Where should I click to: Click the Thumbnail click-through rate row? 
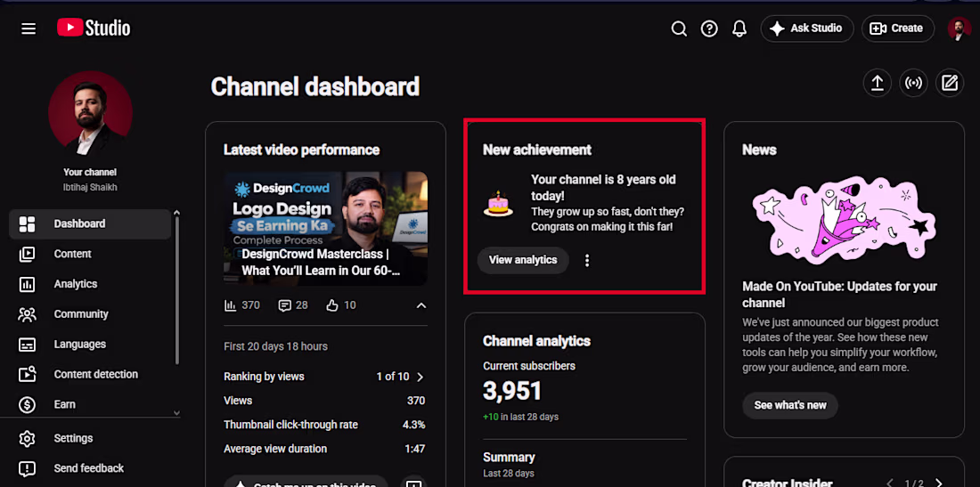coord(325,425)
